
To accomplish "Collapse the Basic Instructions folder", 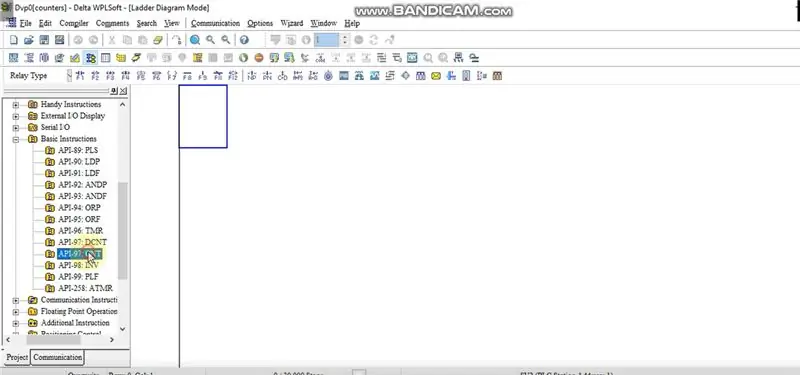I will pyautogui.click(x=16, y=139).
